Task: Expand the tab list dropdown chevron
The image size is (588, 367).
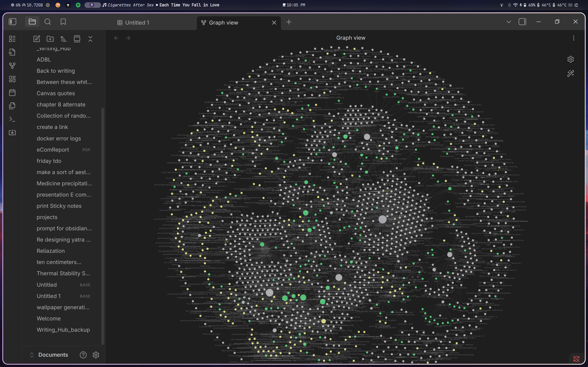Action: coord(509,22)
